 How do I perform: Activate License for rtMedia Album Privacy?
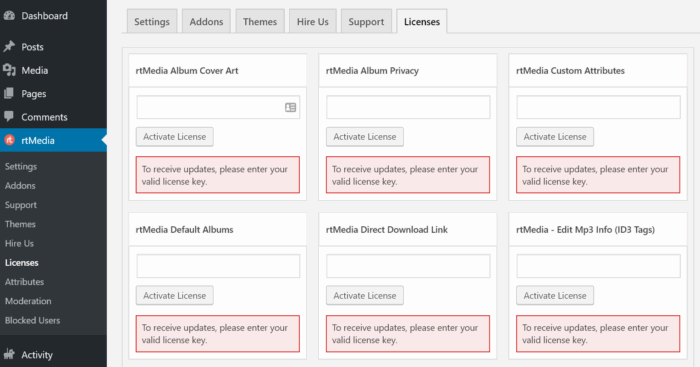(365, 137)
